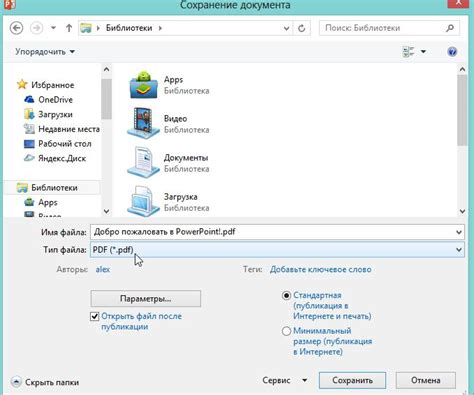474x395 pixels.
Task: Select the Загрузка library icon
Action: tap(143, 201)
